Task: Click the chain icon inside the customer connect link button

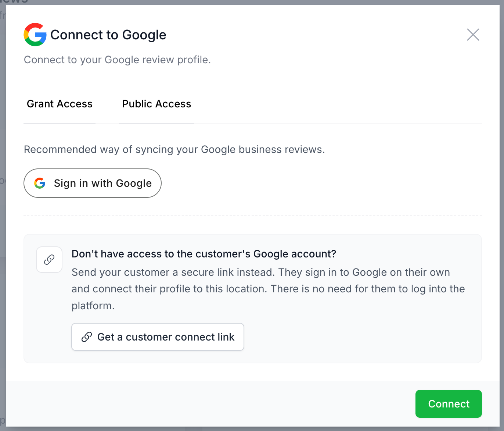Action: click(87, 337)
